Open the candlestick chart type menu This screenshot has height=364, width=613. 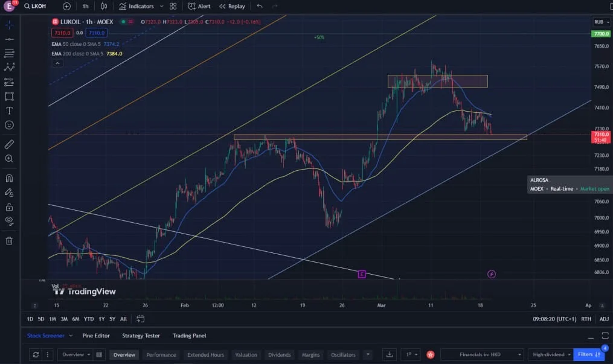tap(104, 6)
